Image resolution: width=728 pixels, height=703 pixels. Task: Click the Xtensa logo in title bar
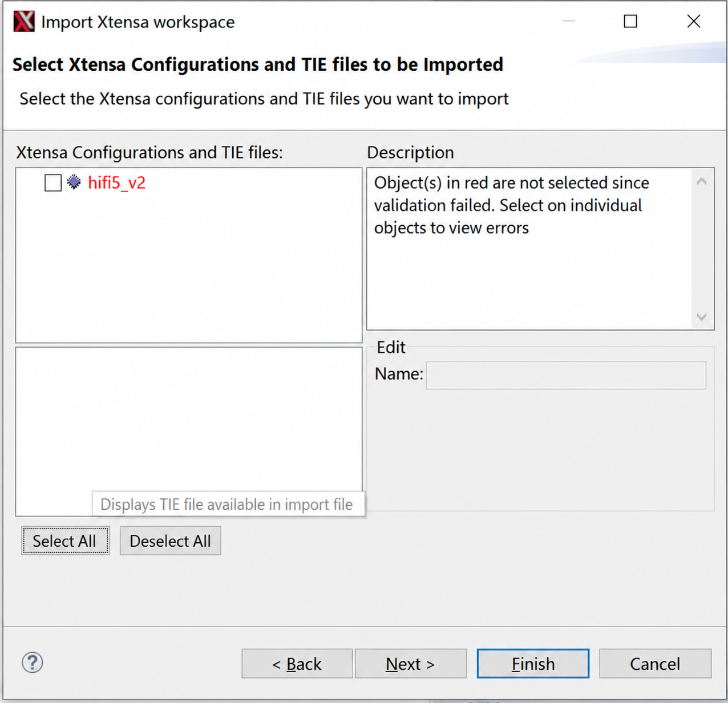pyautogui.click(x=24, y=22)
